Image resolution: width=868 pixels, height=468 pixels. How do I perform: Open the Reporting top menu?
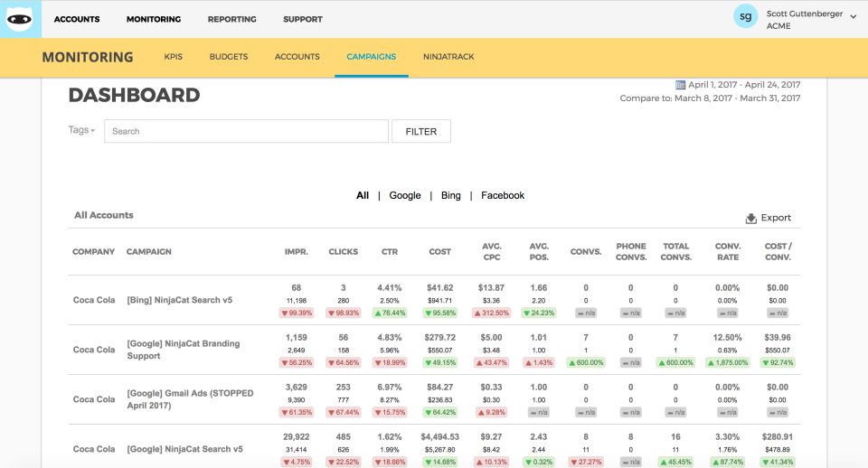tap(232, 19)
